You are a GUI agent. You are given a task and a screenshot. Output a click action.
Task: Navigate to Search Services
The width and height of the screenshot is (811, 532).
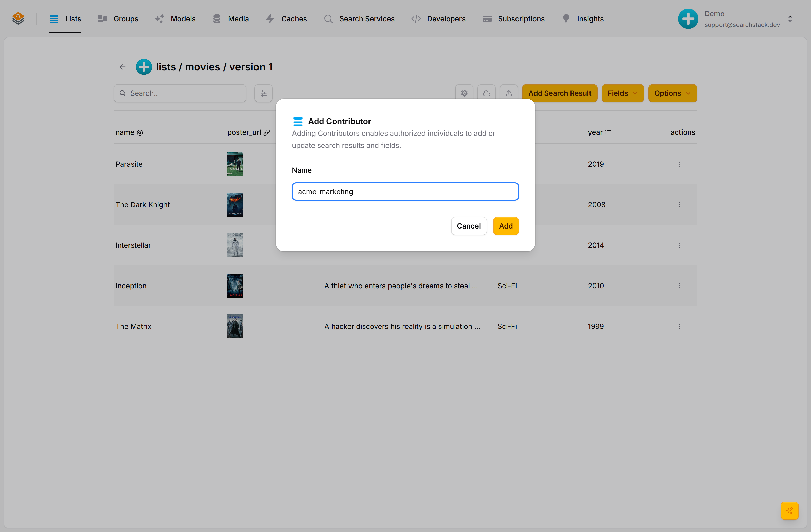[x=359, y=19]
